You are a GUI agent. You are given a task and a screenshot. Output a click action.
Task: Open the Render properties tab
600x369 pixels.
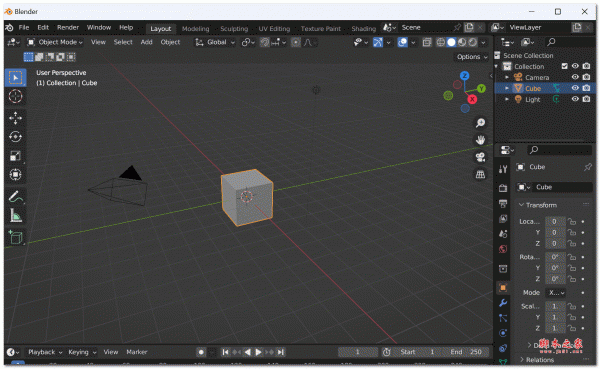(x=503, y=188)
